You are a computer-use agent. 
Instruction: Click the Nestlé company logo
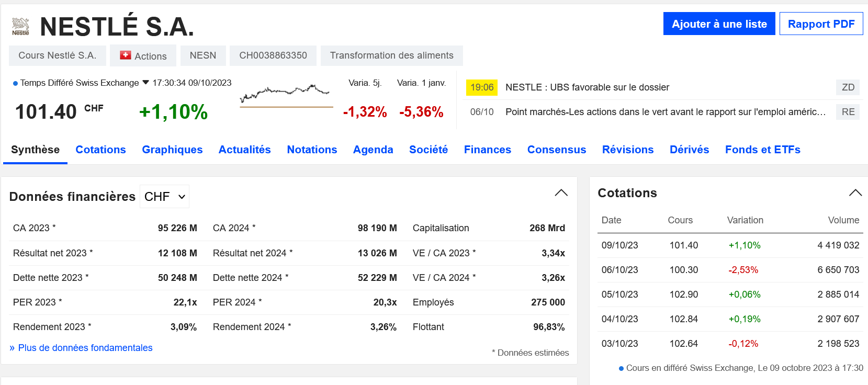(x=20, y=26)
